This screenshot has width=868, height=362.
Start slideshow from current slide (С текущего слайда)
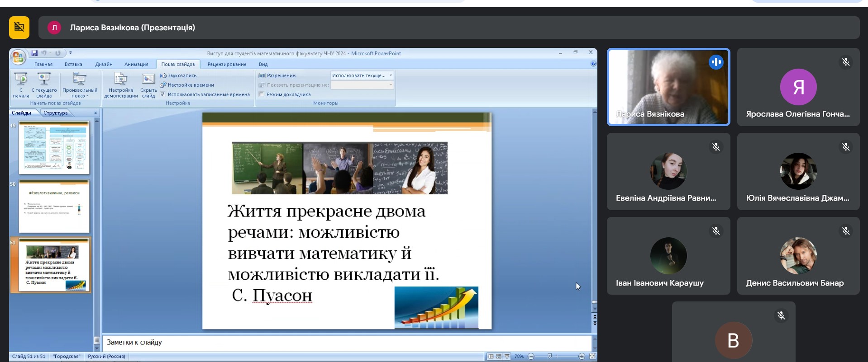click(44, 85)
